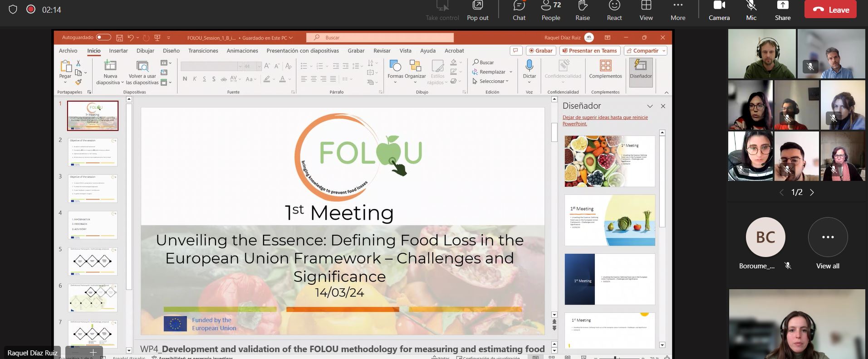Viewport: 868px width, 359px height.
Task: Pop out the shared content window
Action: 478,11
